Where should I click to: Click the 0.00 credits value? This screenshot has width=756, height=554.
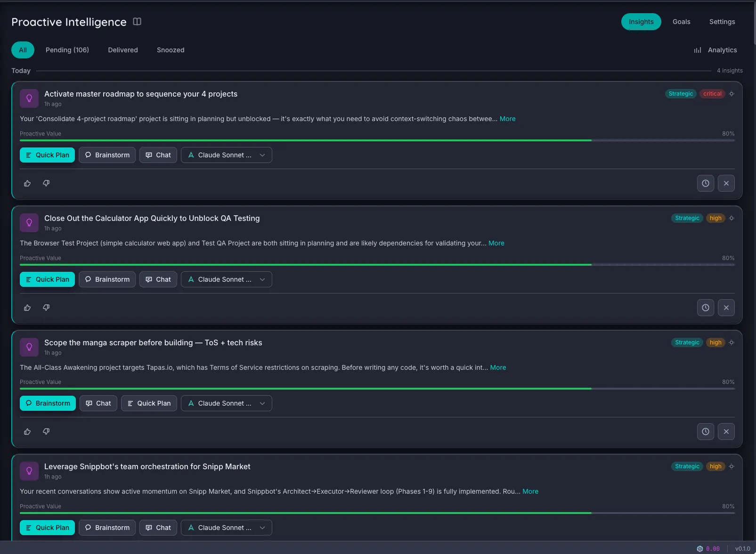coord(713,549)
